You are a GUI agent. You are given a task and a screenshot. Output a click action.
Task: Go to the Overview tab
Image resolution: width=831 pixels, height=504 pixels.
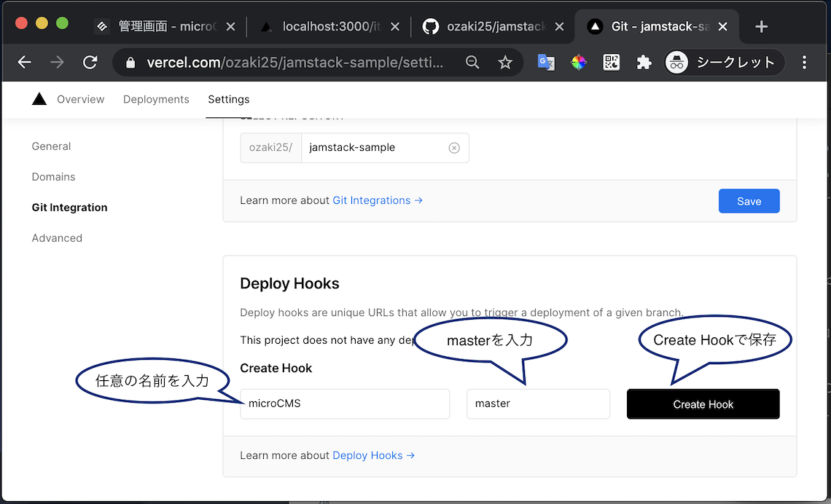point(81,99)
